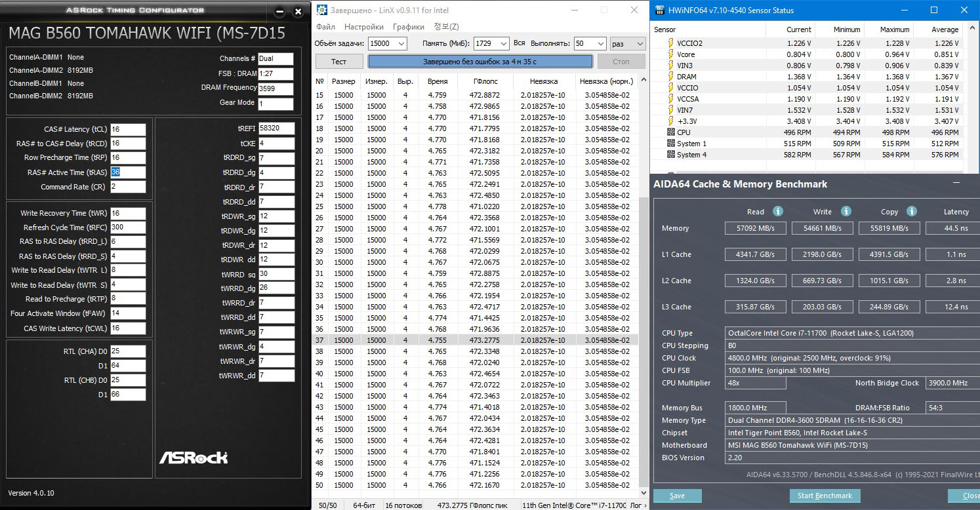
Task: Click the Four Activate Window (tFAW) field
Action: pyautogui.click(x=128, y=314)
